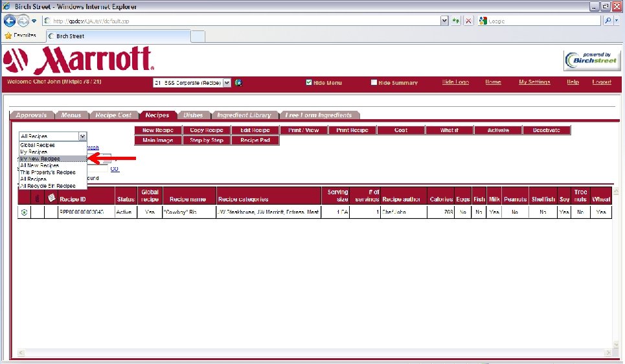Open the Help link

[573, 82]
